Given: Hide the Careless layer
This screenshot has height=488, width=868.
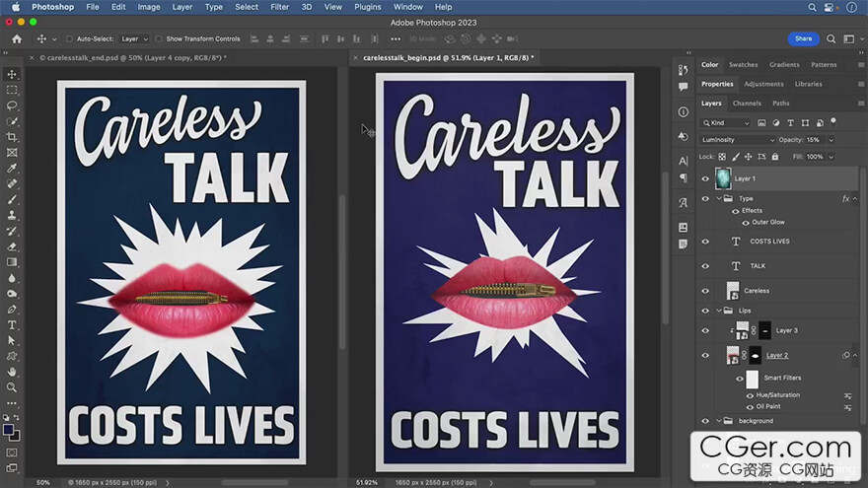Looking at the screenshot, I should 705,291.
